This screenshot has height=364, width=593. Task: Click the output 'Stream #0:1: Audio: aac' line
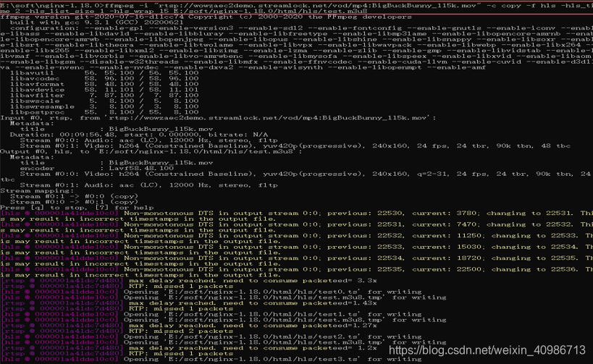tap(148, 185)
